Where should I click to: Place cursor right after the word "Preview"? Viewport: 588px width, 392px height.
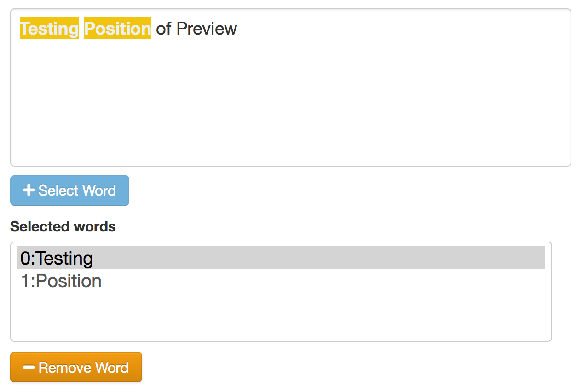pyautogui.click(x=238, y=29)
